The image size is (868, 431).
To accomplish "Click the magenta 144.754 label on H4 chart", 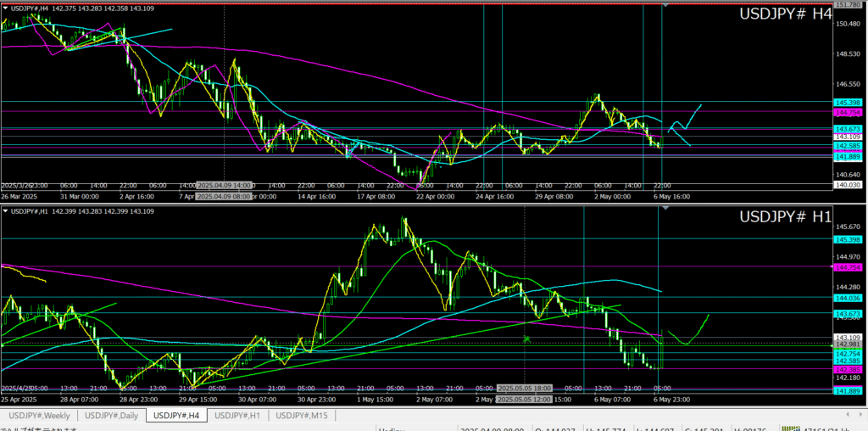I will point(848,113).
